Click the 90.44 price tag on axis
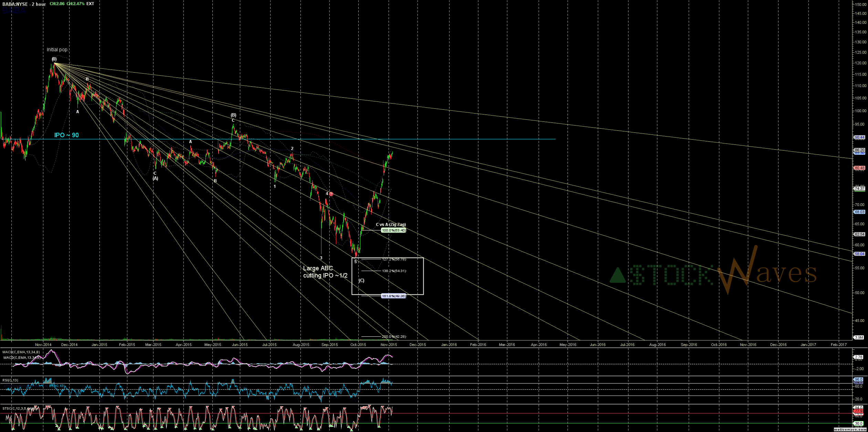The width and height of the screenshot is (868, 432). tap(859, 137)
